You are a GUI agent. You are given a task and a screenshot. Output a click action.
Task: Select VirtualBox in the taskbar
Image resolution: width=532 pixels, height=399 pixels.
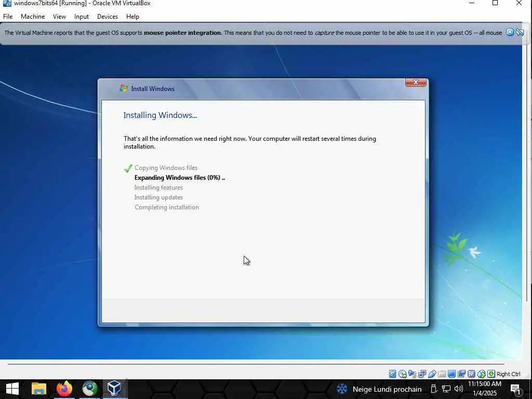click(x=115, y=389)
